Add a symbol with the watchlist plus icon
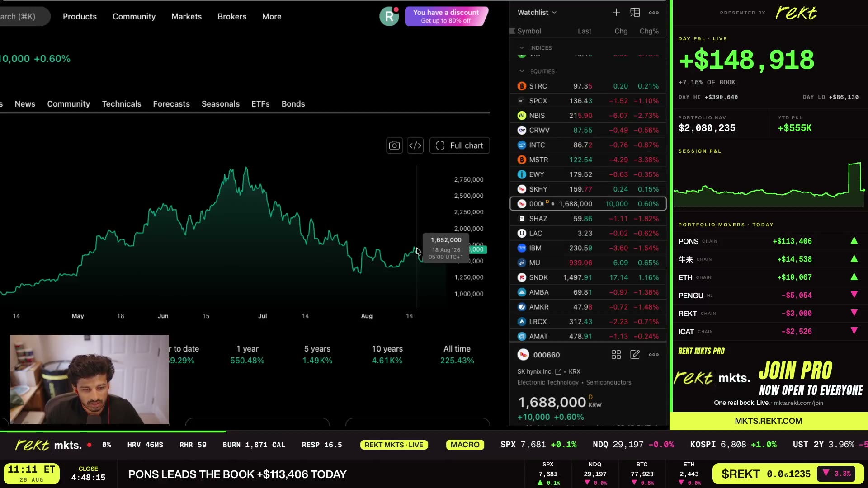 click(616, 13)
